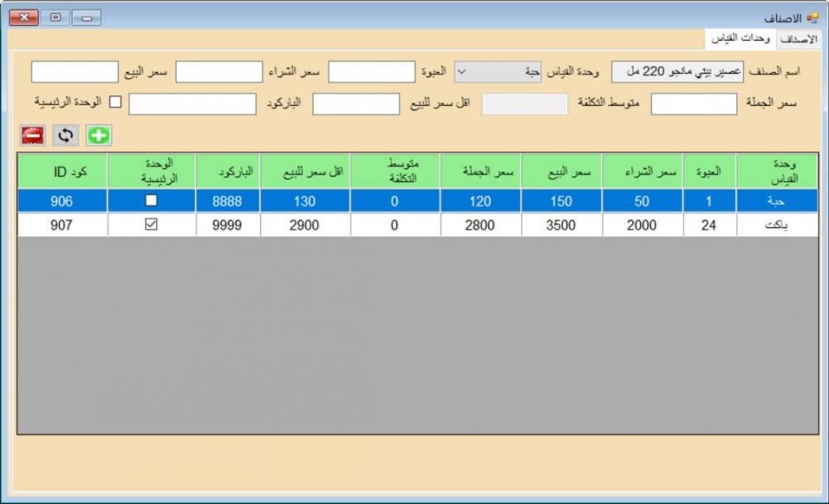Viewport: 829px width, 504px height.
Task: Toggle the الوحدة الرئيسية checkbox in the form
Action: (116, 102)
